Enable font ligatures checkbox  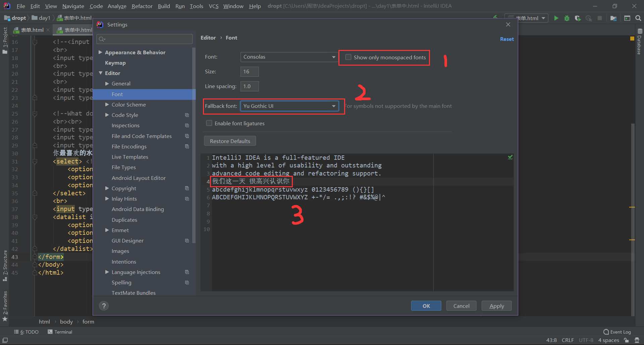pos(209,123)
